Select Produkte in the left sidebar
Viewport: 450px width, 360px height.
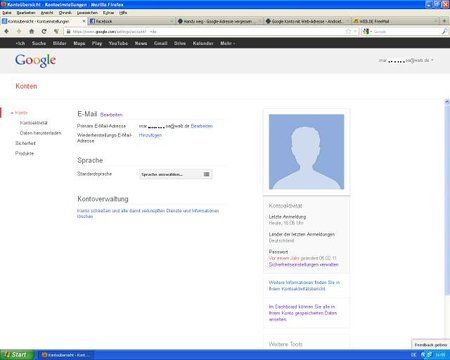coord(24,153)
